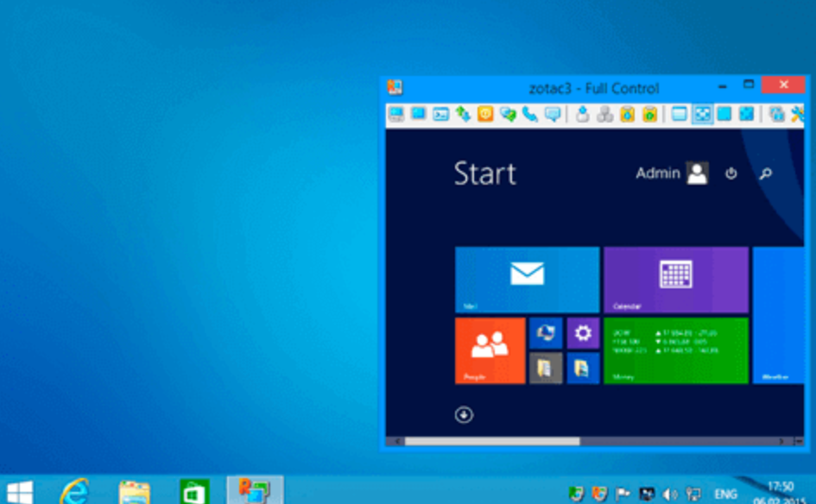The image size is (816, 504).
Task: Open the wrench tools settings icon in toolbar
Action: tap(797, 114)
